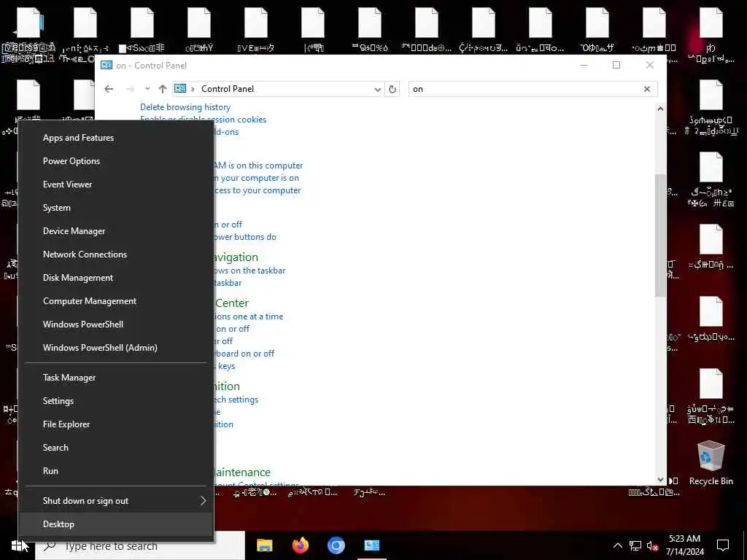Click the Control Panel address bar icon
747x560 pixels.
coord(180,88)
